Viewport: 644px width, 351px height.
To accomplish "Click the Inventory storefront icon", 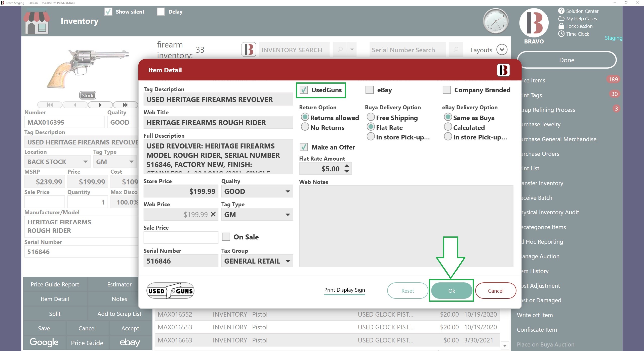I will (x=37, y=22).
